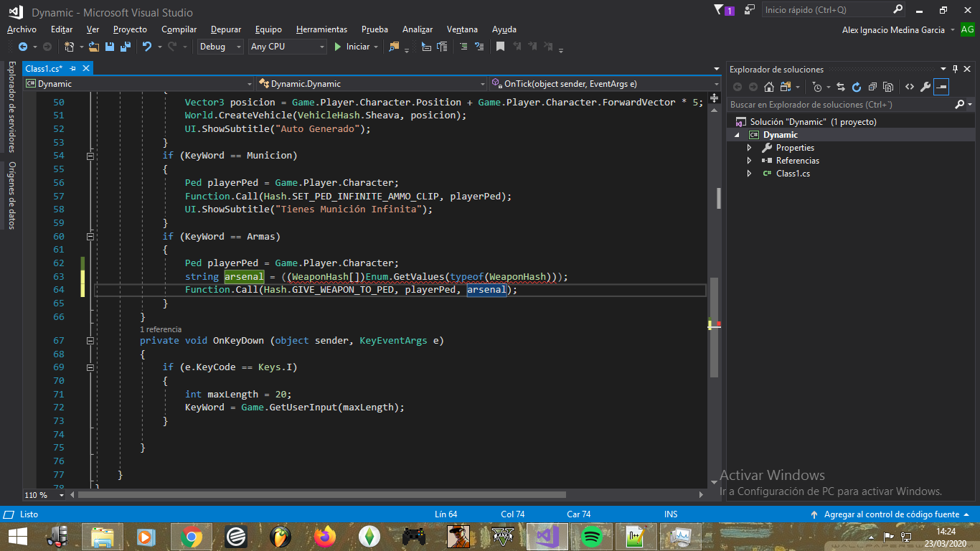Viewport: 980px width, 551px height.
Task: Open the Analizar menu
Action: click(418, 29)
